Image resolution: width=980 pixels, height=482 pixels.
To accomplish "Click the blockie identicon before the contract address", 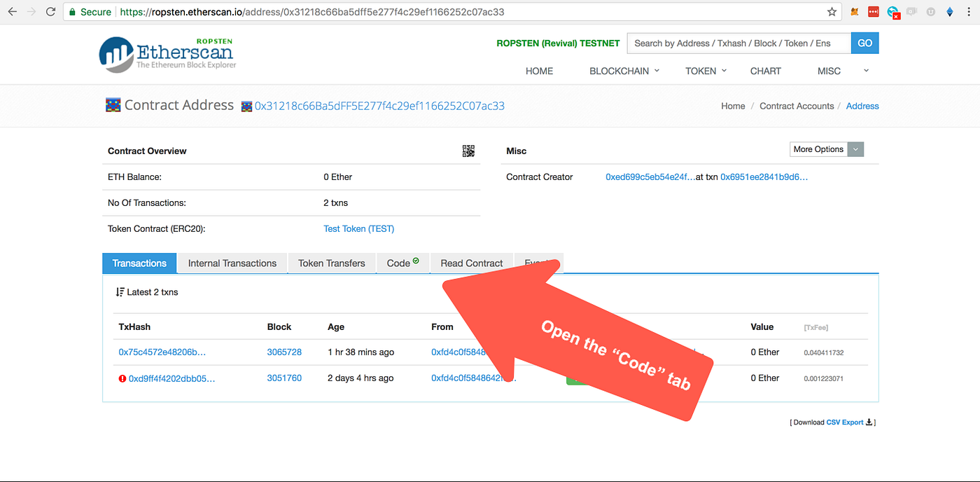I will (x=246, y=106).
